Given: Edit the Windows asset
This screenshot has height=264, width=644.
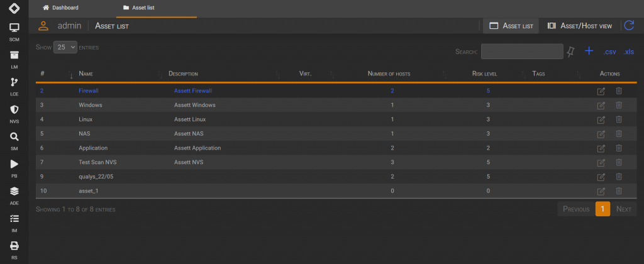Looking at the screenshot, I should pyautogui.click(x=601, y=106).
